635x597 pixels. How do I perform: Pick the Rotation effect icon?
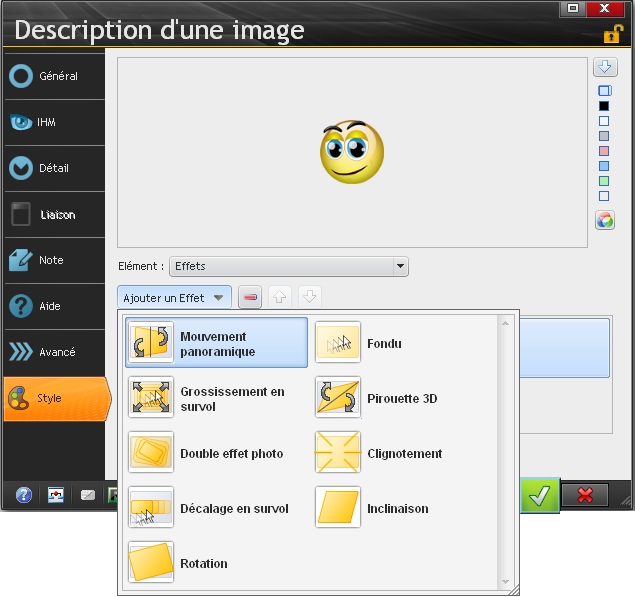tap(151, 563)
